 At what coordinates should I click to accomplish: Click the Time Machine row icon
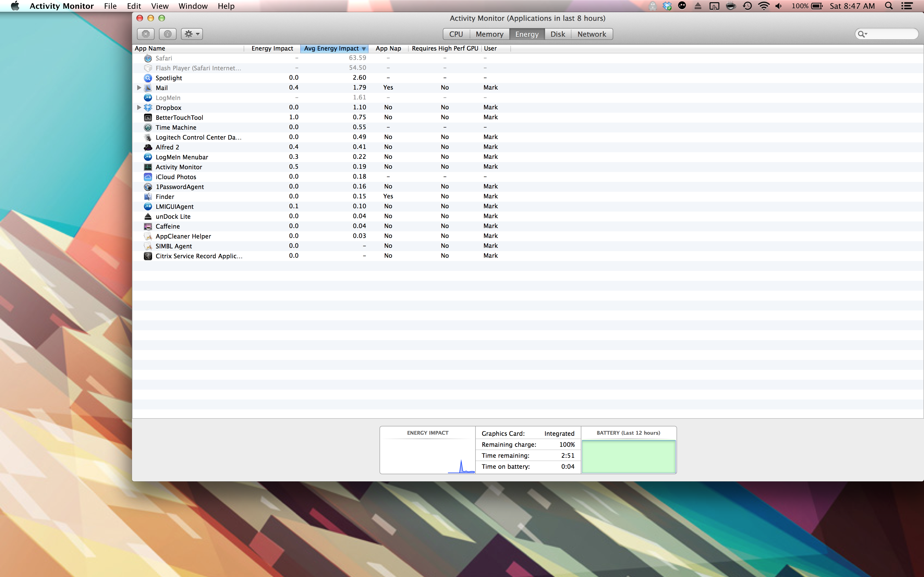pyautogui.click(x=148, y=127)
